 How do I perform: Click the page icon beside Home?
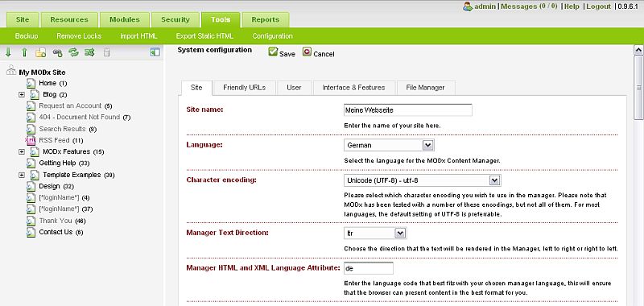click(x=31, y=84)
